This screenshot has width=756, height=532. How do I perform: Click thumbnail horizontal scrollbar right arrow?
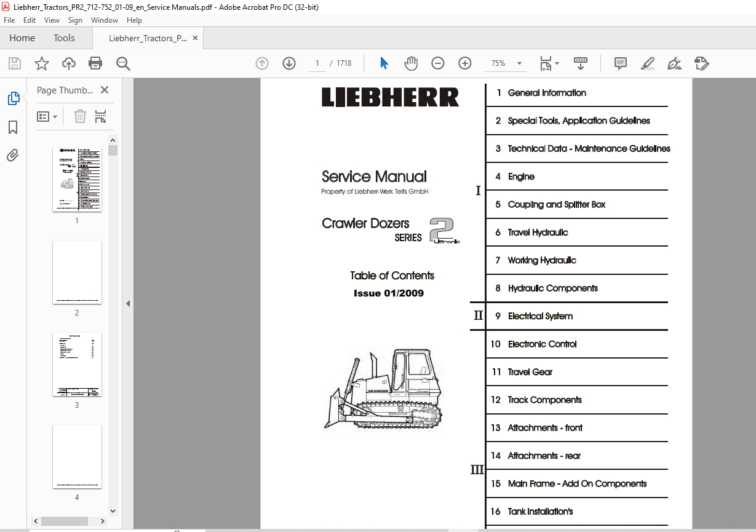coord(102,521)
